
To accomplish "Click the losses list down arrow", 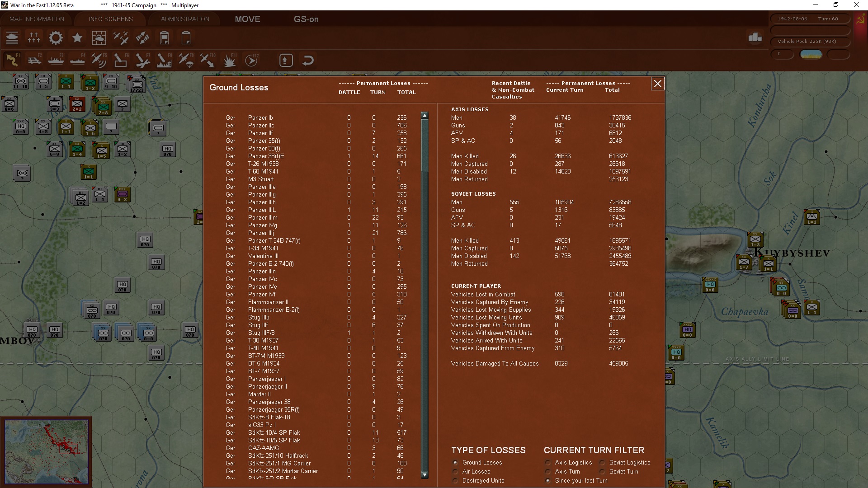I will pyautogui.click(x=425, y=475).
